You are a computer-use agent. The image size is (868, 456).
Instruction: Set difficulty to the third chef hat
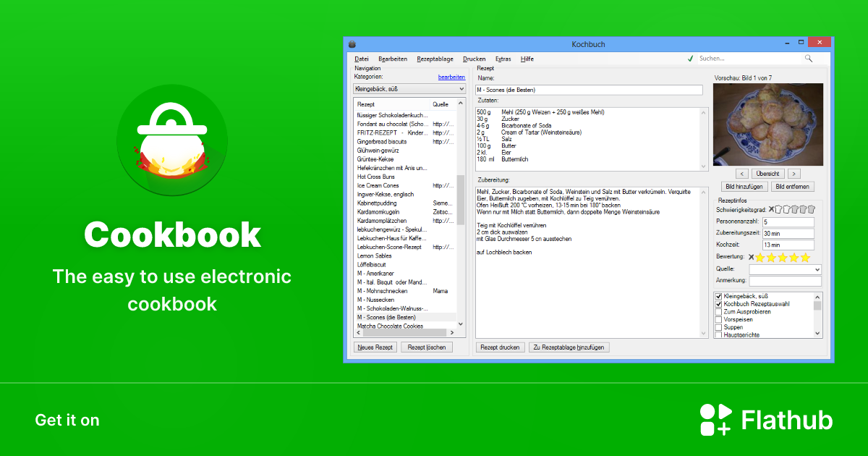point(793,209)
